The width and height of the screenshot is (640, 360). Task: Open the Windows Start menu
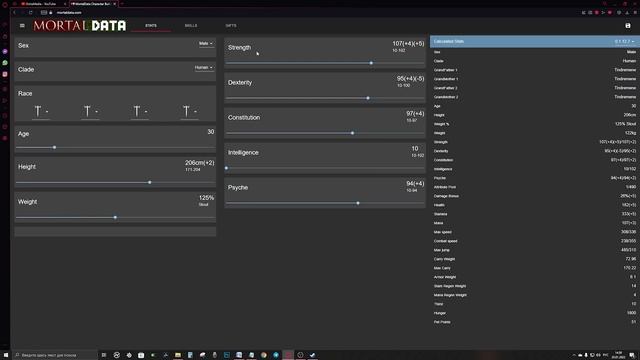(6, 355)
